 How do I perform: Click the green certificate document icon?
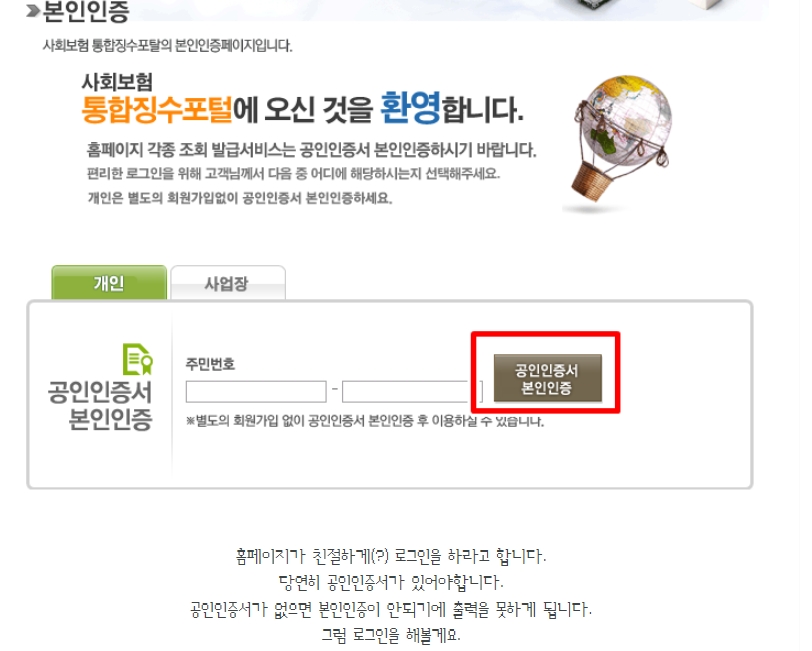pyautogui.click(x=138, y=359)
